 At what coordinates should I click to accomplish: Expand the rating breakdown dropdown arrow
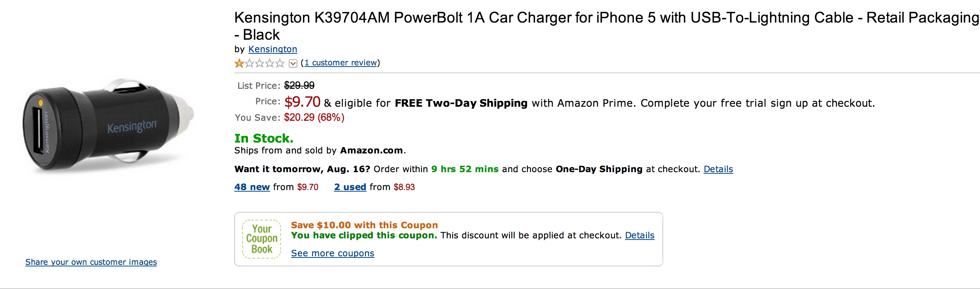[293, 63]
